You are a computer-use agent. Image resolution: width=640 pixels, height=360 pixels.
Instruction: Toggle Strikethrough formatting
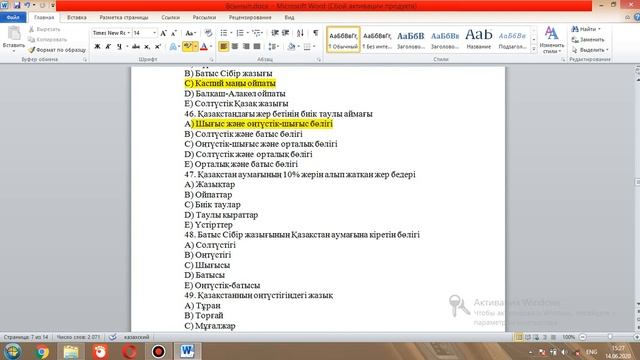pyautogui.click(x=136, y=47)
